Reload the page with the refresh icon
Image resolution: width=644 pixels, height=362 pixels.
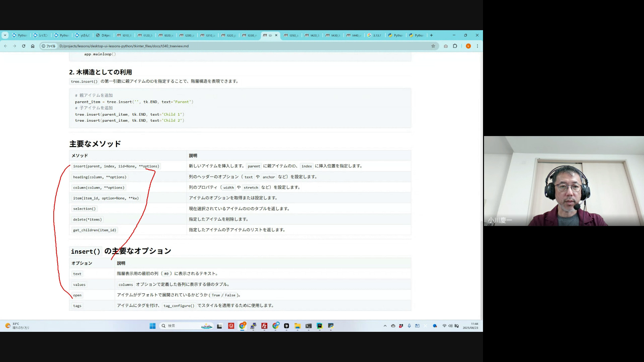(23, 46)
